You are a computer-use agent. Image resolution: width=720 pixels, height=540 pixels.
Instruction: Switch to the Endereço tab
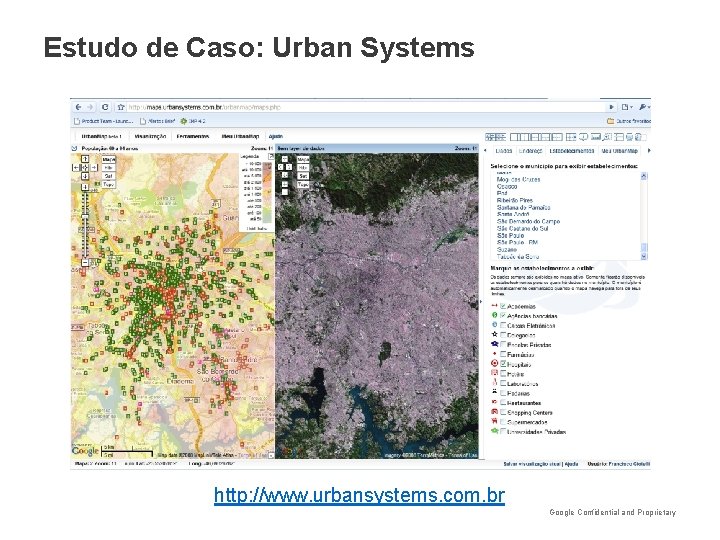[x=530, y=151]
